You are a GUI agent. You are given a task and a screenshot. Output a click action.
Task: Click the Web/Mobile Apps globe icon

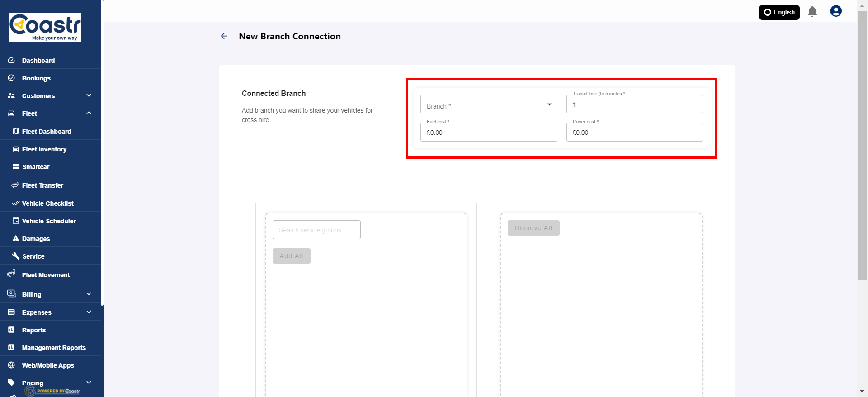pyautogui.click(x=12, y=365)
